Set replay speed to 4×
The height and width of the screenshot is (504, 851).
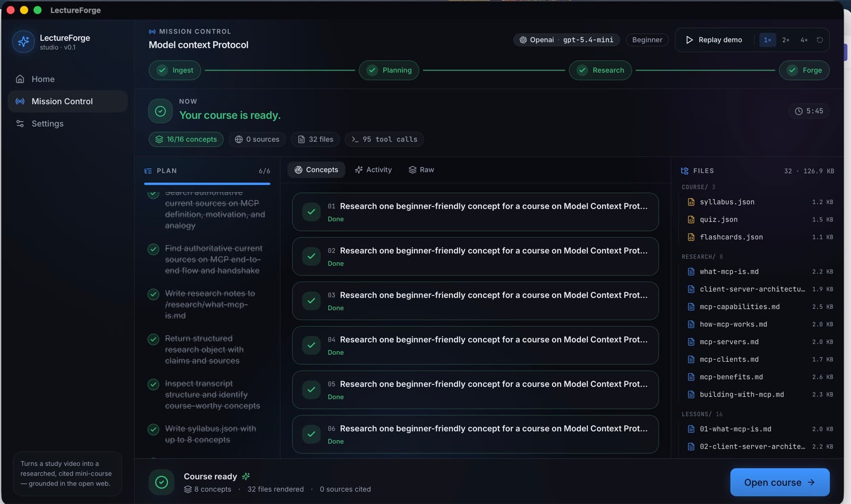(x=804, y=40)
